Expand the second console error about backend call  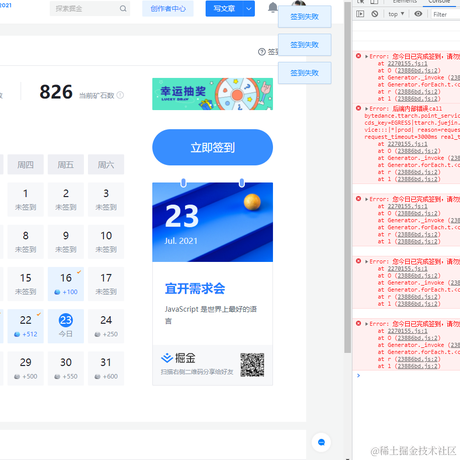coord(366,109)
